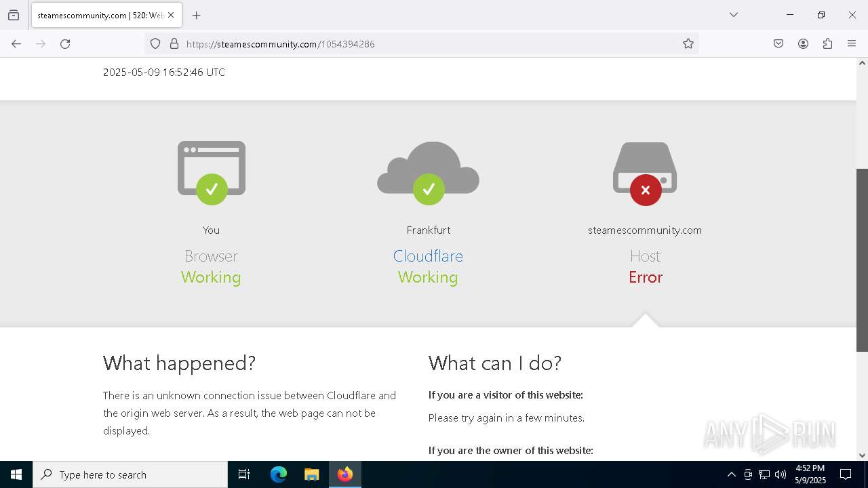This screenshot has height=488, width=868.
Task: Reload the current page
Action: tap(65, 43)
